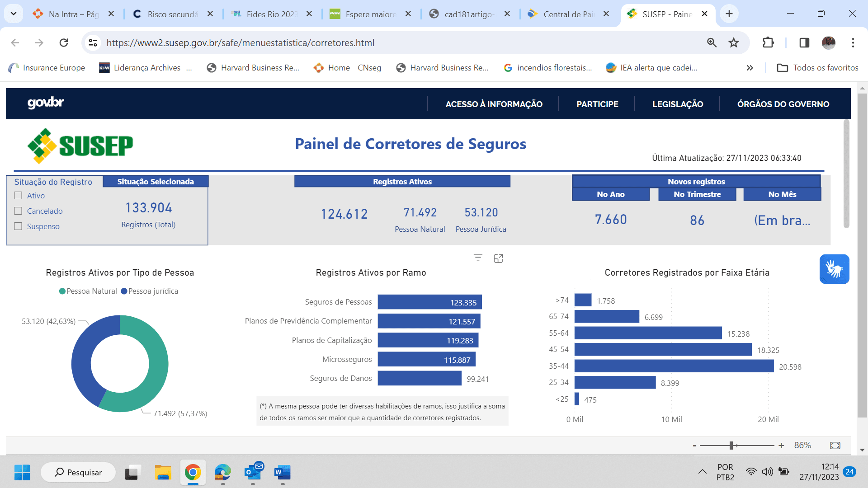Reload the SUSEP page
The height and width of the screenshot is (488, 868).
pos(64,42)
